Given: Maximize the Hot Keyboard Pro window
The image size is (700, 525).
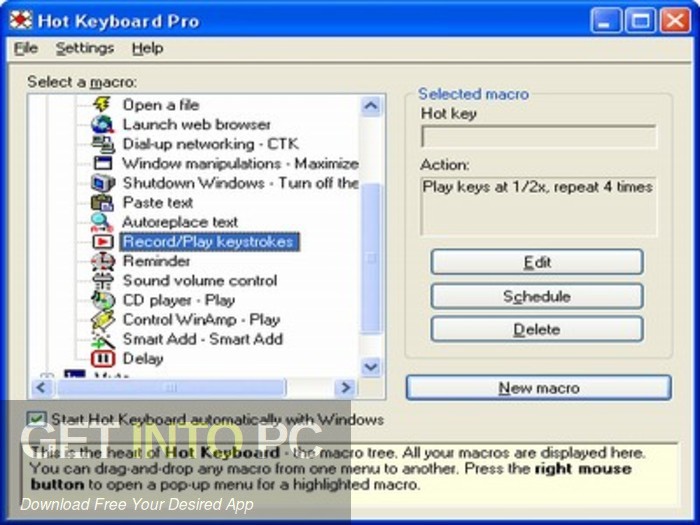Looking at the screenshot, I should pyautogui.click(x=640, y=21).
